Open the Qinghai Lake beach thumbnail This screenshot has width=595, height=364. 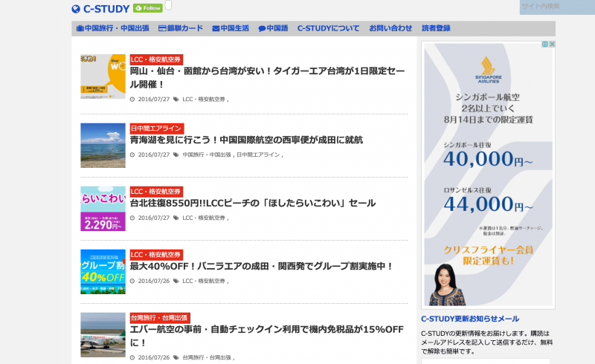tap(103, 145)
